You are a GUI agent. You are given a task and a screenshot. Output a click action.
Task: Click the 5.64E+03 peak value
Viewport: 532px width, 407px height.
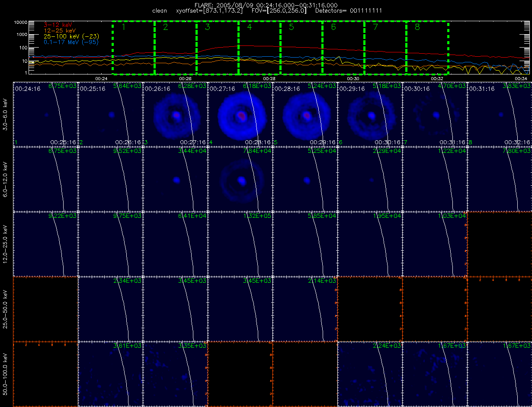point(127,86)
